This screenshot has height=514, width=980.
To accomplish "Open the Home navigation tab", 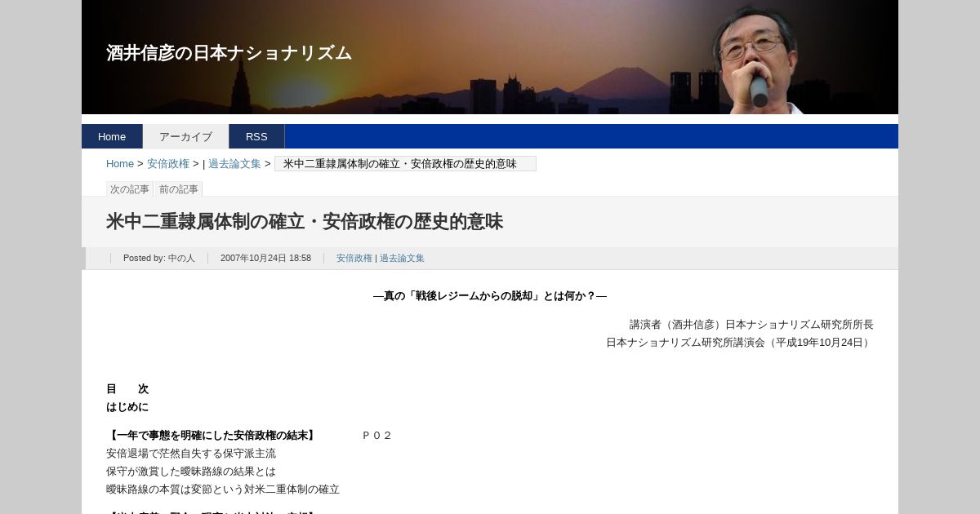I will [112, 136].
